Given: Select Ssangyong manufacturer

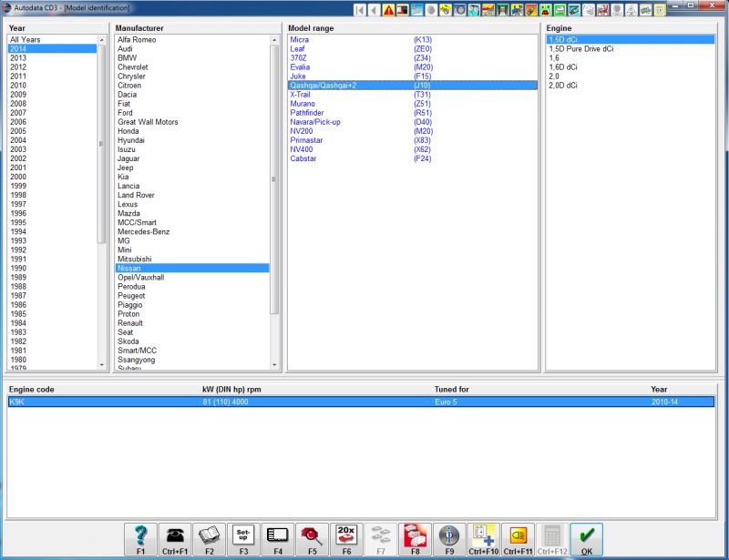Looking at the screenshot, I should pos(192,360).
